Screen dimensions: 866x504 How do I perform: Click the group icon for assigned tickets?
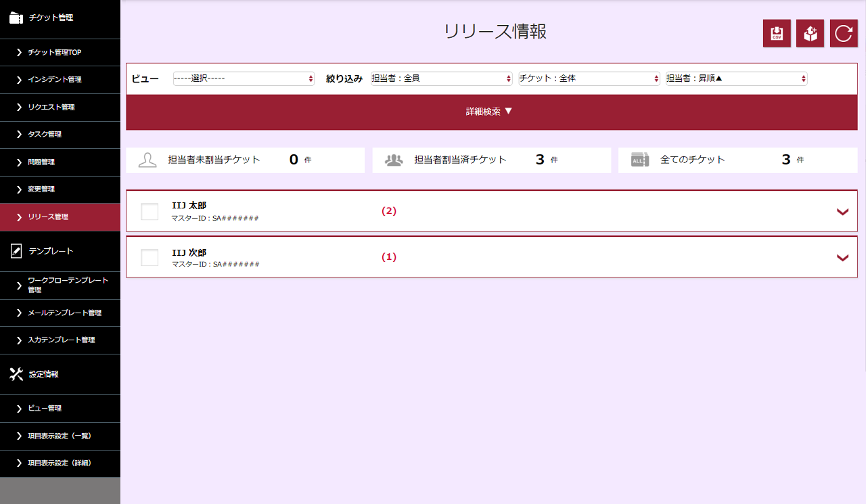[x=394, y=160]
